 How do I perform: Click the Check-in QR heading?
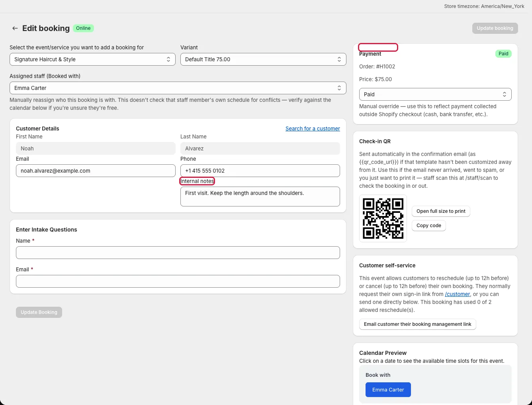(375, 141)
